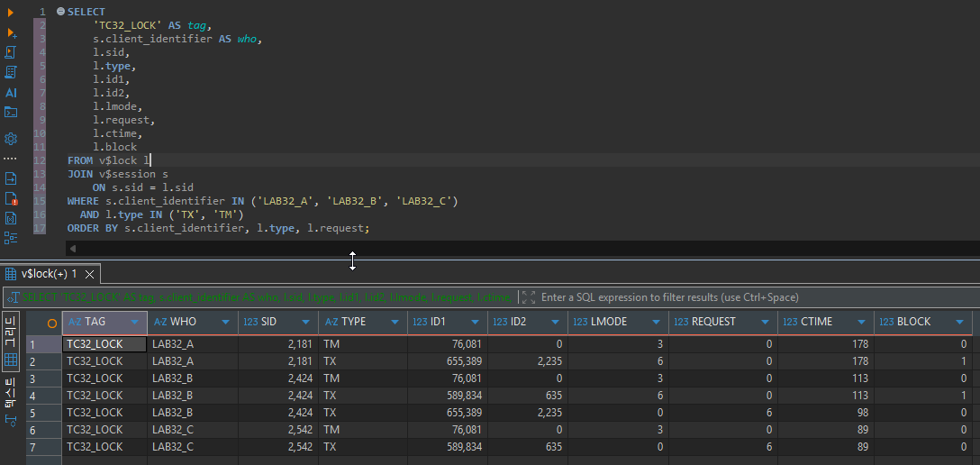Viewport: 980px width, 465px height.
Task: Click the 'ORDER BY' line in the editor
Action: coord(218,229)
